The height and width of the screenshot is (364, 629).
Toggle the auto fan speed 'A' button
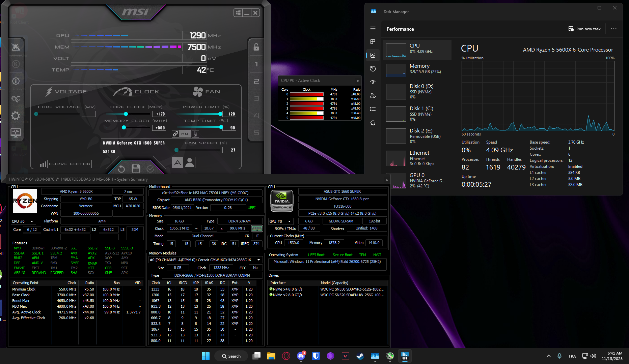177,163
